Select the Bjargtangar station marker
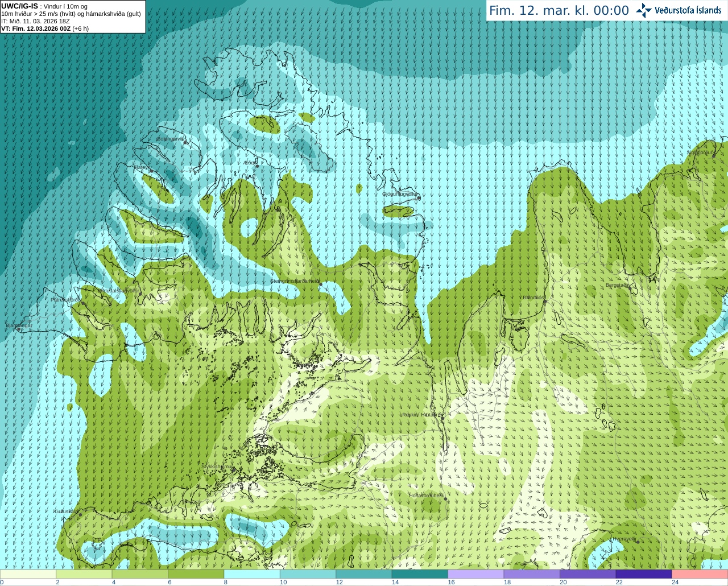The height and width of the screenshot is (586, 728). click(x=19, y=329)
